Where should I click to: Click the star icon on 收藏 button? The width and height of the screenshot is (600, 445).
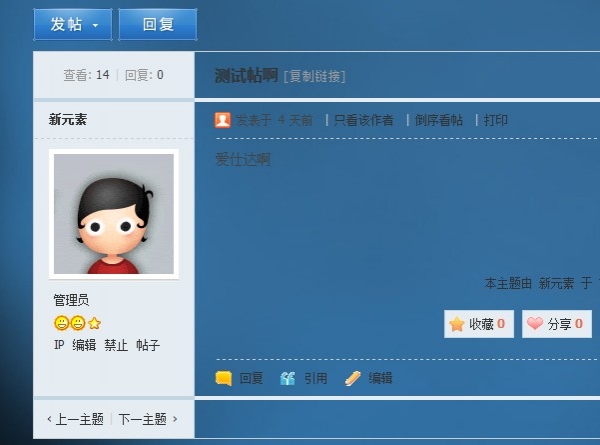click(x=457, y=324)
